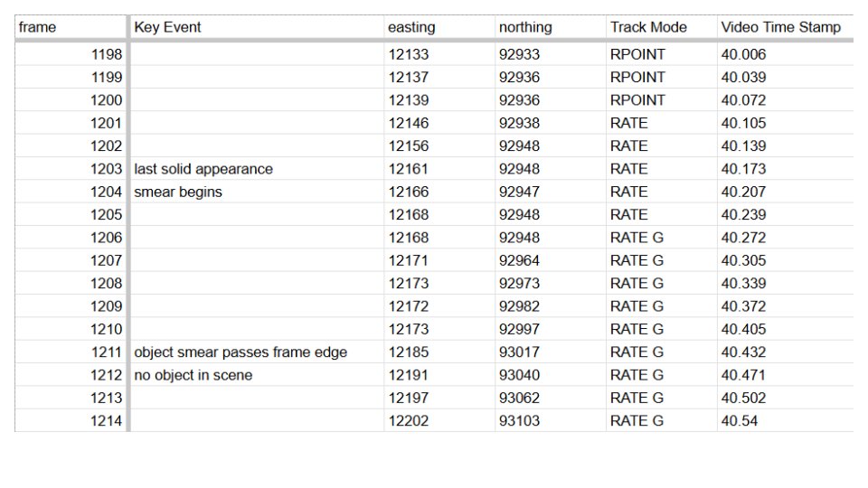The height and width of the screenshot is (488, 868).
Task: Select northing value 92964
Action: tap(551, 260)
